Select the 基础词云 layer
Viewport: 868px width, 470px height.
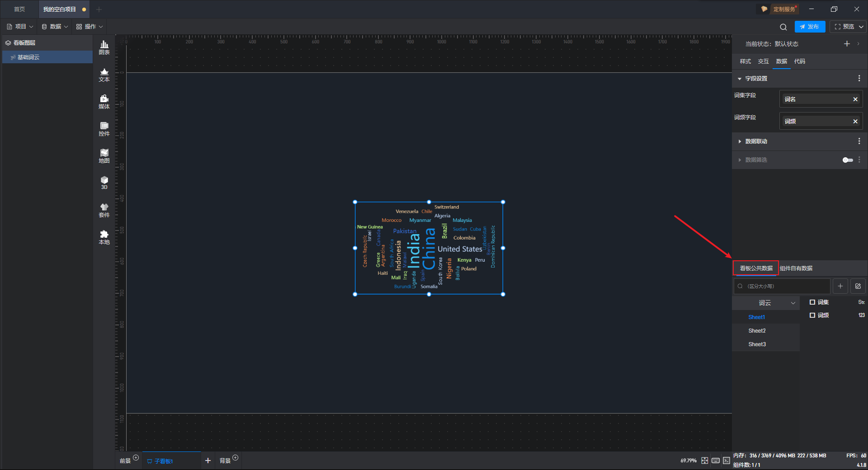click(47, 57)
